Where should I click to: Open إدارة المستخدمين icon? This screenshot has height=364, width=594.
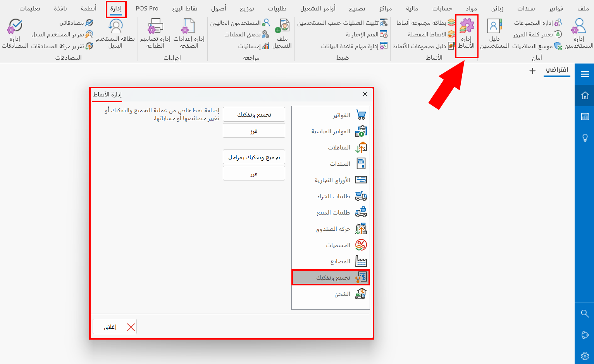point(579,34)
